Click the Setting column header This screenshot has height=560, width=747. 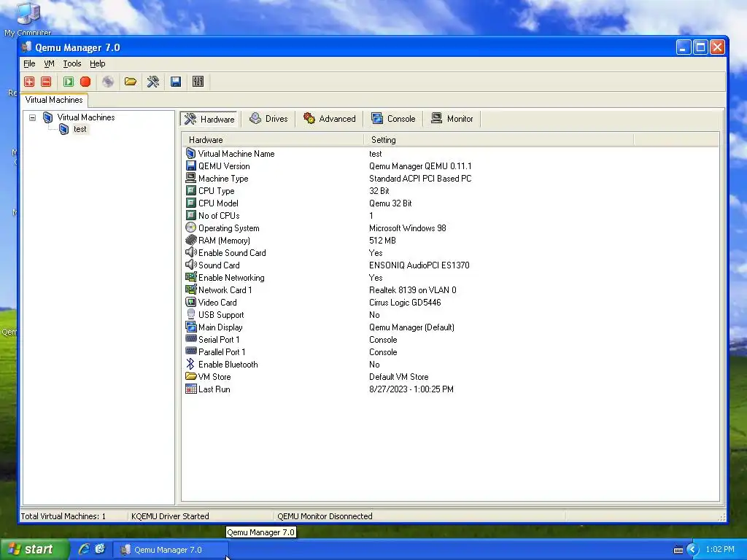pyautogui.click(x=499, y=139)
